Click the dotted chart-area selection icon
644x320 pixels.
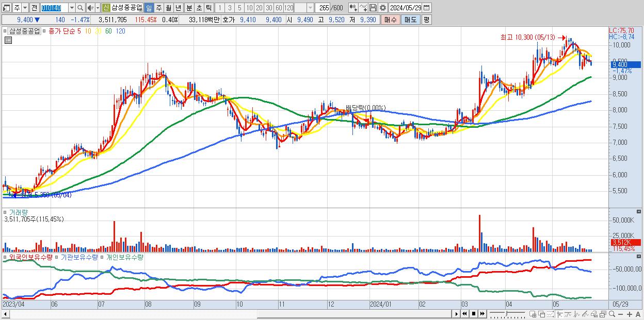(550, 314)
